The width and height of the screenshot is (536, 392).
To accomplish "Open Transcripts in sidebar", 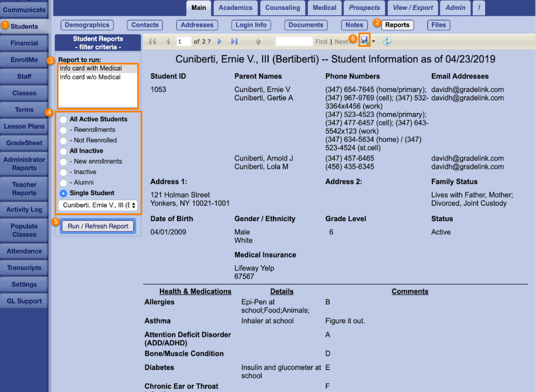I will 24,267.
